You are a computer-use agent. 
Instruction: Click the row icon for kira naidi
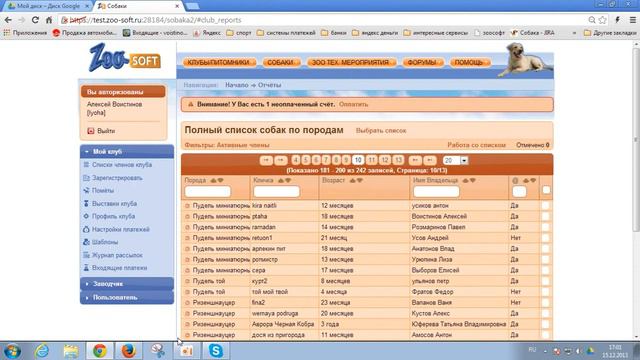188,206
